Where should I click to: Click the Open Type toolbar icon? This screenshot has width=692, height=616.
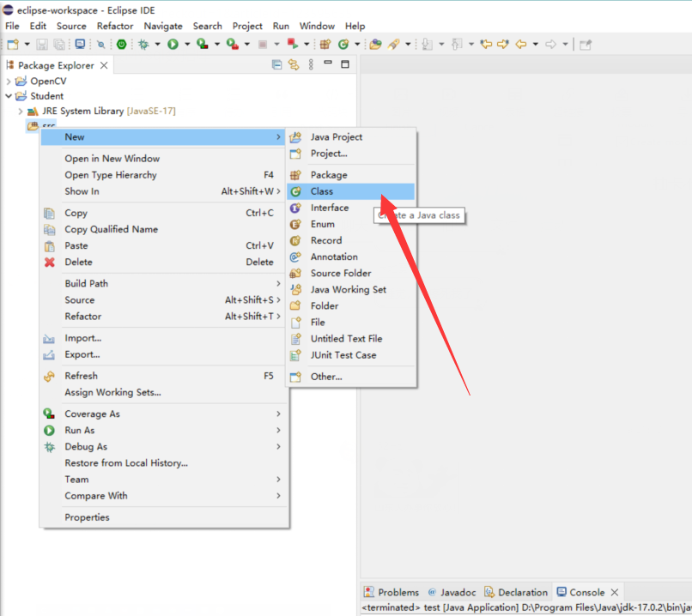(375, 44)
